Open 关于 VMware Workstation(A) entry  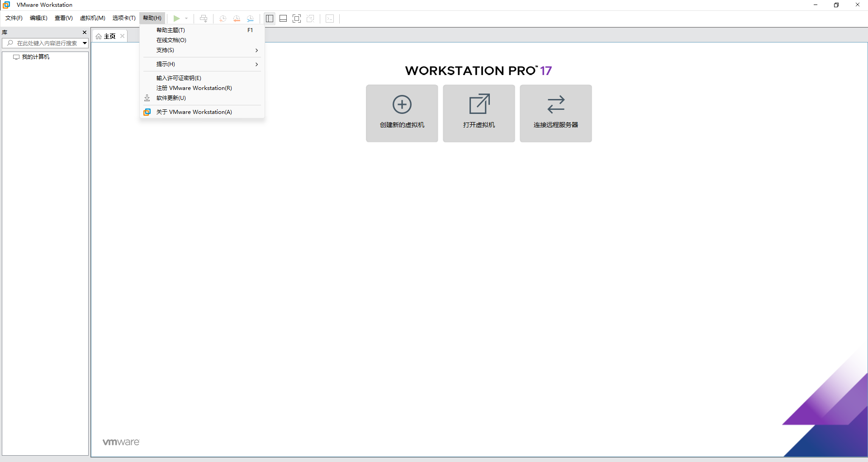pos(202,112)
